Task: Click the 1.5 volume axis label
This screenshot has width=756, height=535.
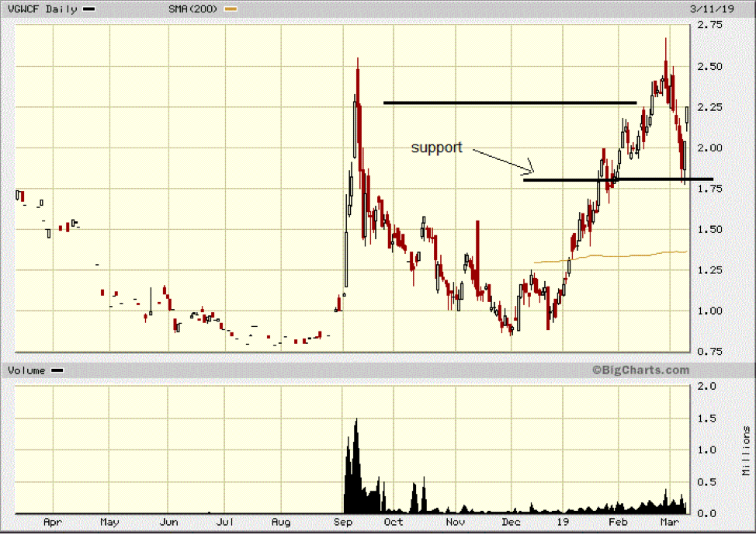Action: (x=706, y=419)
